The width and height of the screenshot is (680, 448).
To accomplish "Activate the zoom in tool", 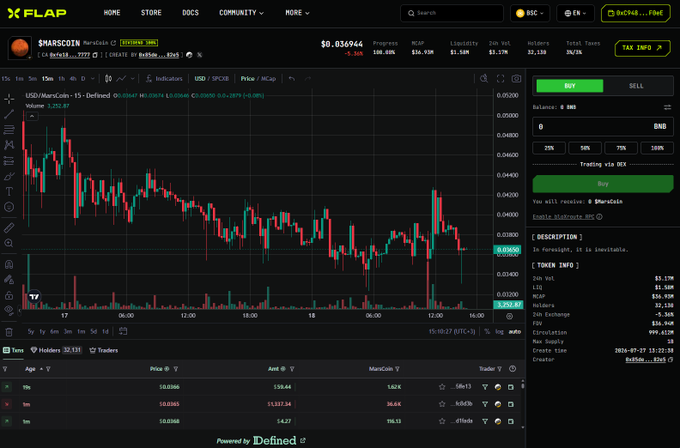I will point(9,243).
